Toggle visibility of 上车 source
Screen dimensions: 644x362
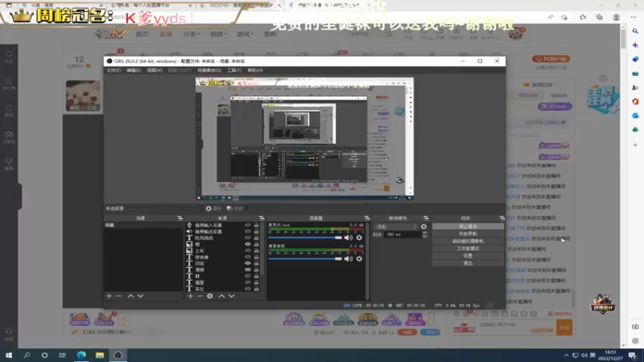coord(248,251)
